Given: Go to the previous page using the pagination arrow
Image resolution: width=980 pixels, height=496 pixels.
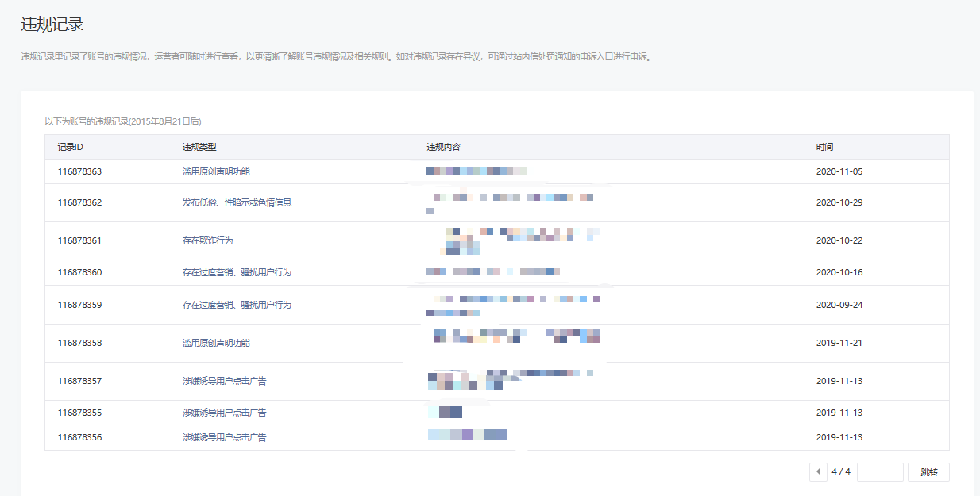Looking at the screenshot, I should pyautogui.click(x=818, y=472).
